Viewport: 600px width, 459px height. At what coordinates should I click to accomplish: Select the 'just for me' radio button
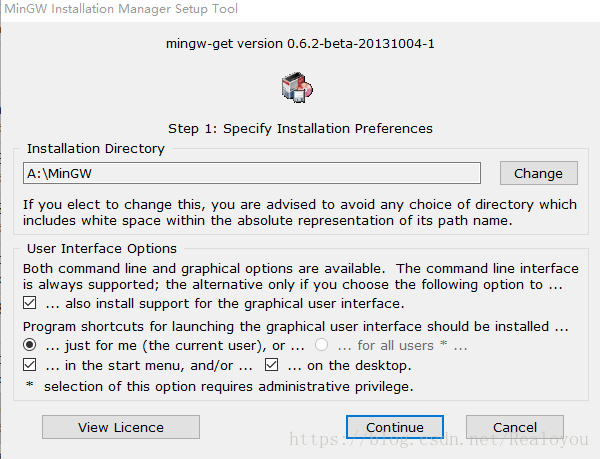click(x=29, y=345)
